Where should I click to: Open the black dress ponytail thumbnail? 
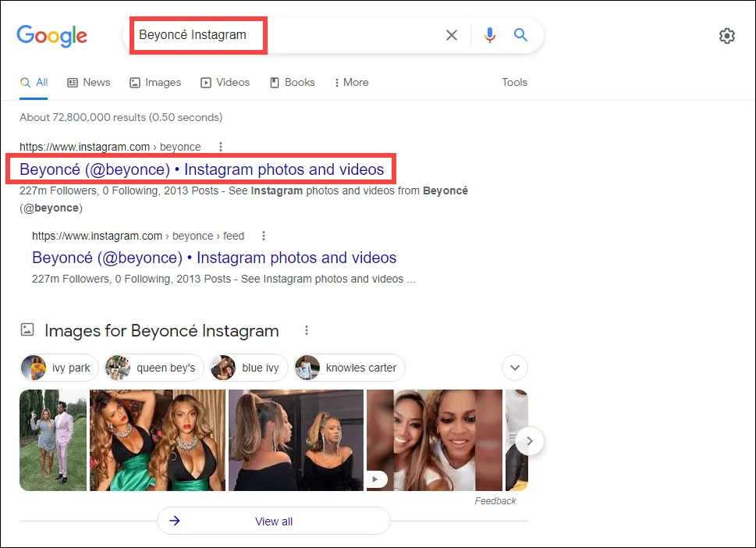pyautogui.click(x=296, y=440)
